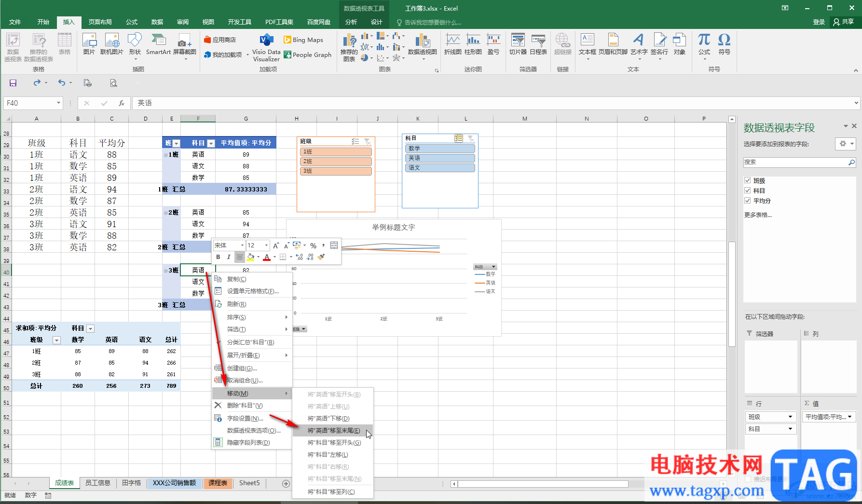Screen dimensions: 862x504
Task: Insert 艺术字 WordArt
Action: click(639, 46)
